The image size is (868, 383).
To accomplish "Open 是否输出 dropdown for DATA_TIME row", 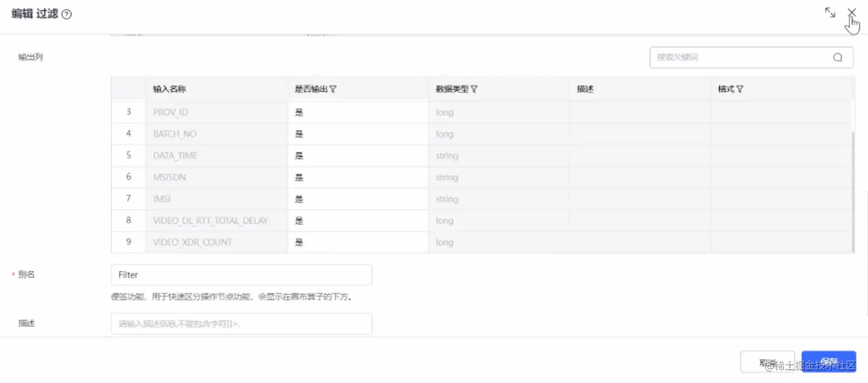I will [x=358, y=156].
